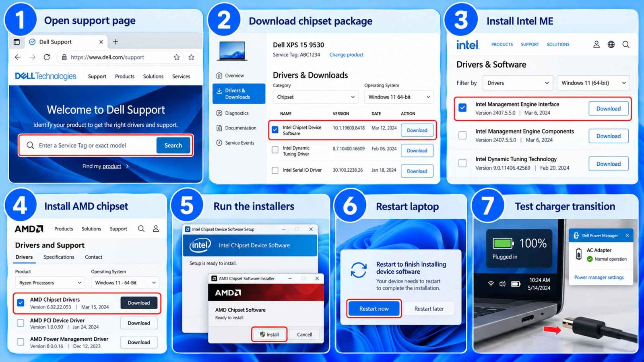
Task: Download AMD PCI Device Driver
Action: 139,323
